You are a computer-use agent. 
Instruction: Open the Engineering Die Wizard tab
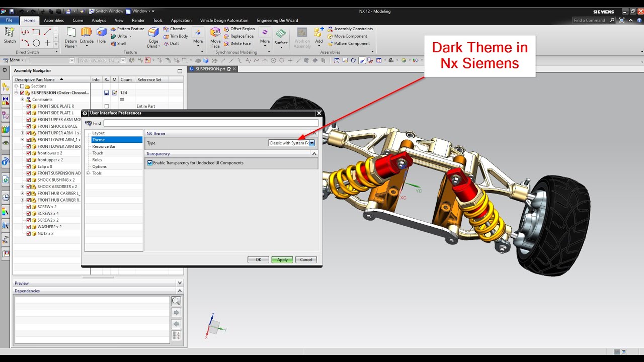(277, 21)
